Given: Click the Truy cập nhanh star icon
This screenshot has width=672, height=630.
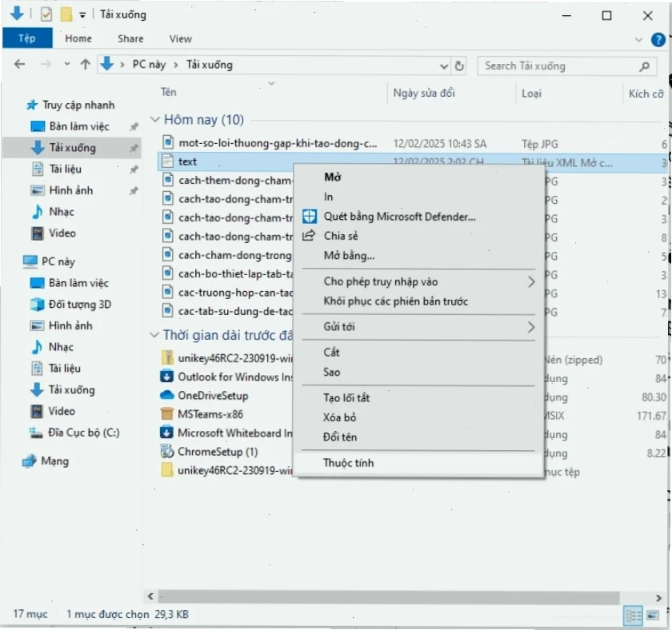Looking at the screenshot, I should [x=32, y=105].
